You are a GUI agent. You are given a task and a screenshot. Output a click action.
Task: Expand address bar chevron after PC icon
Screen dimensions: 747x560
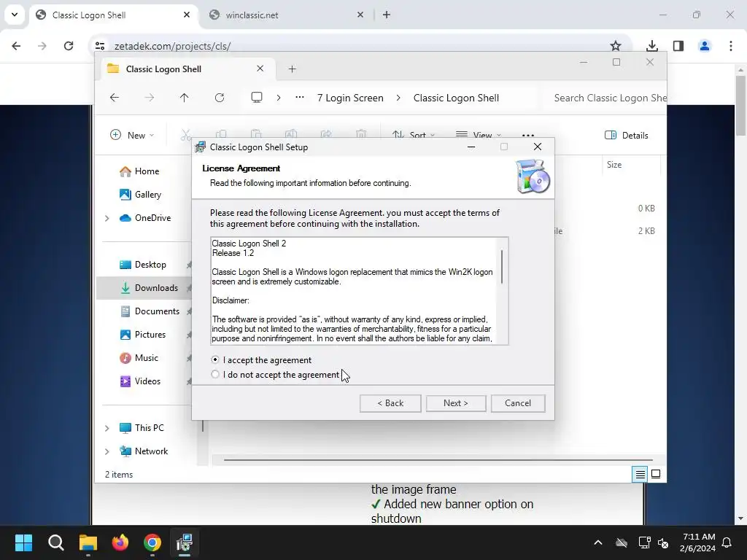point(279,98)
